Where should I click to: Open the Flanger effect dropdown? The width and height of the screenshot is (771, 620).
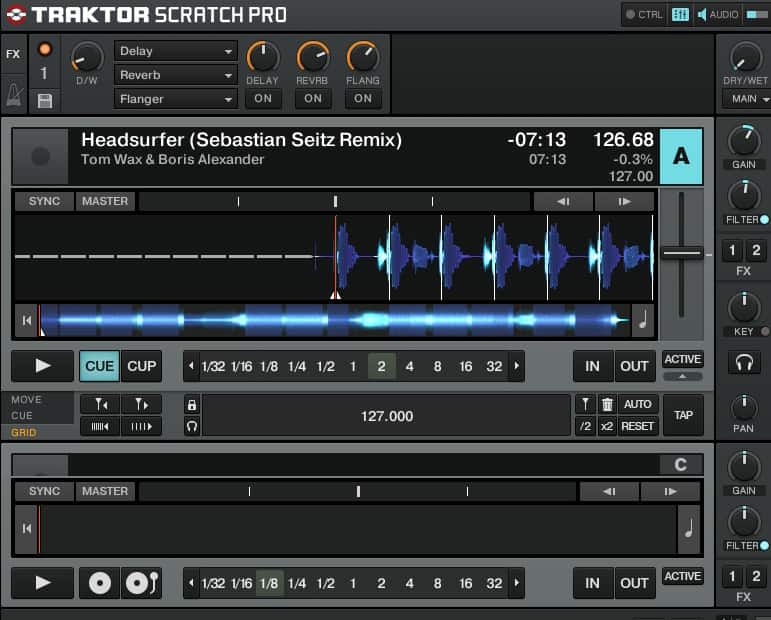[x=176, y=99]
